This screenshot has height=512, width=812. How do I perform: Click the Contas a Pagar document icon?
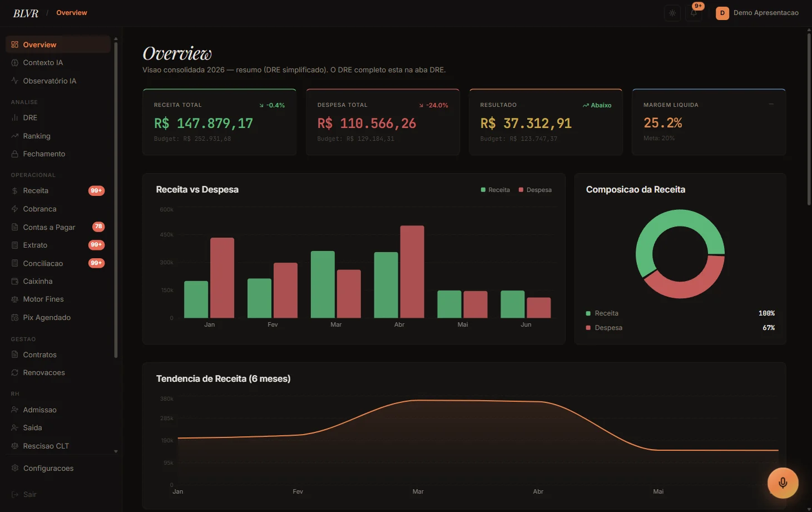click(x=15, y=227)
